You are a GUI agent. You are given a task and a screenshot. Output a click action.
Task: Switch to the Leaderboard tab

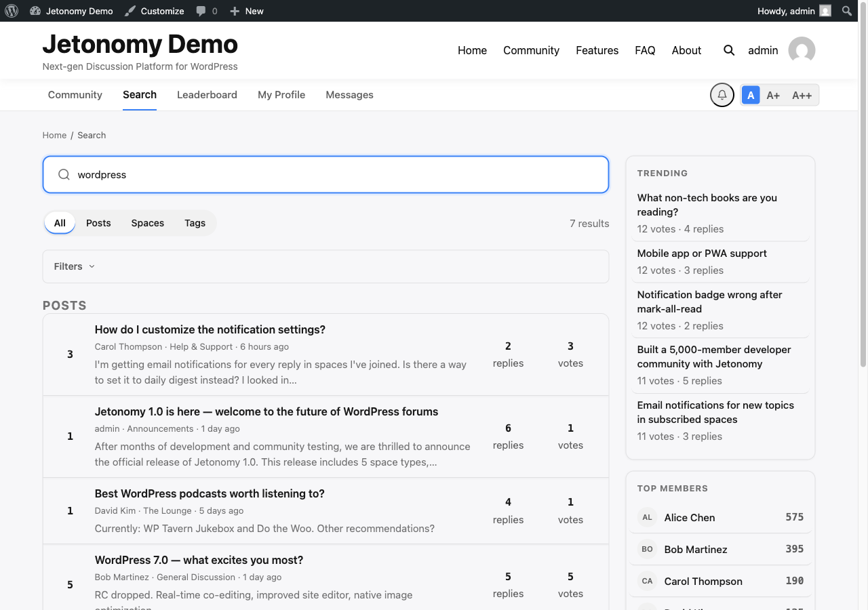(207, 95)
